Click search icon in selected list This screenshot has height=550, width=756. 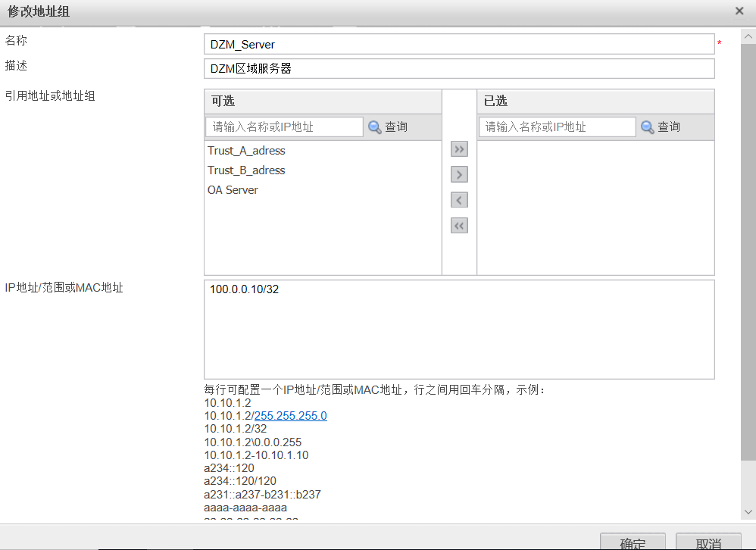[x=648, y=127]
